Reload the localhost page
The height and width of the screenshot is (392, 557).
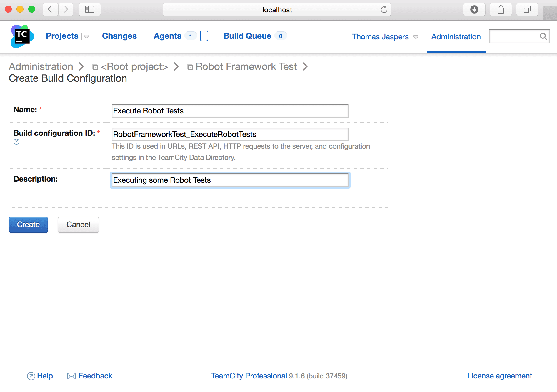tap(384, 10)
